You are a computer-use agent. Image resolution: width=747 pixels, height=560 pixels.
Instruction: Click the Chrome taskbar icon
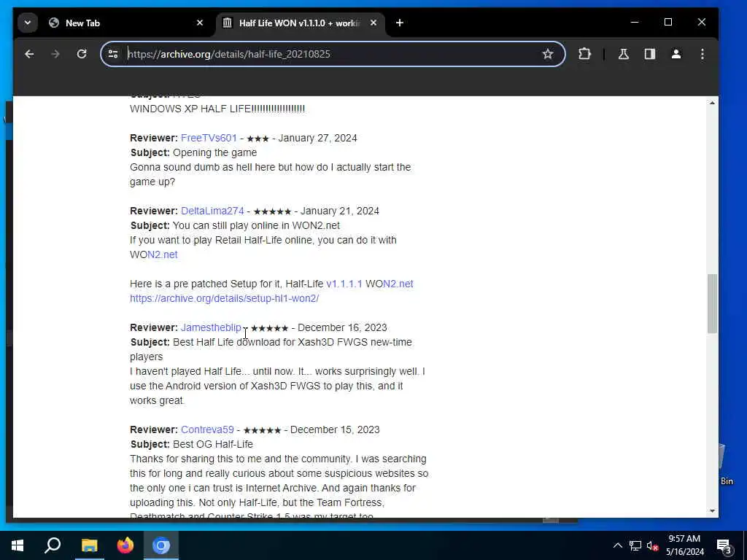tap(161, 545)
